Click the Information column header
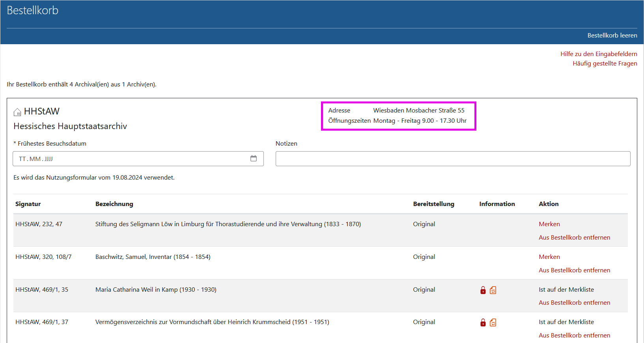 coord(497,204)
